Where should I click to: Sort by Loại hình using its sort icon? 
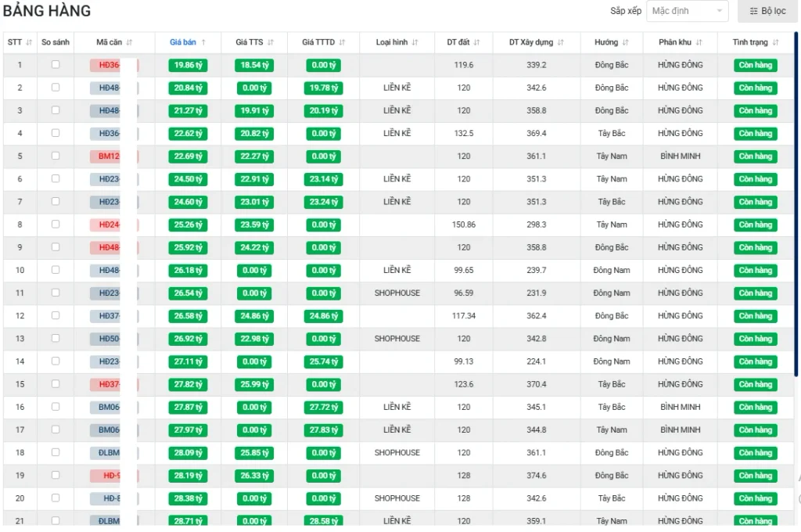pyautogui.click(x=415, y=42)
